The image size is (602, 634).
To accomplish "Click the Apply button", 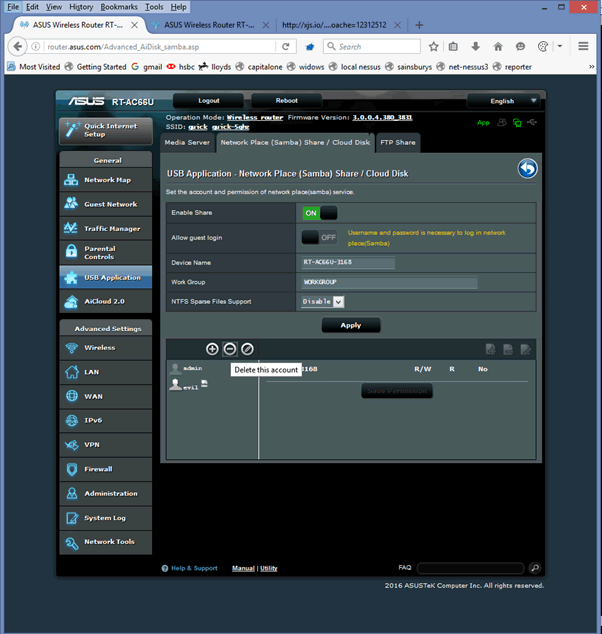I will click(351, 325).
